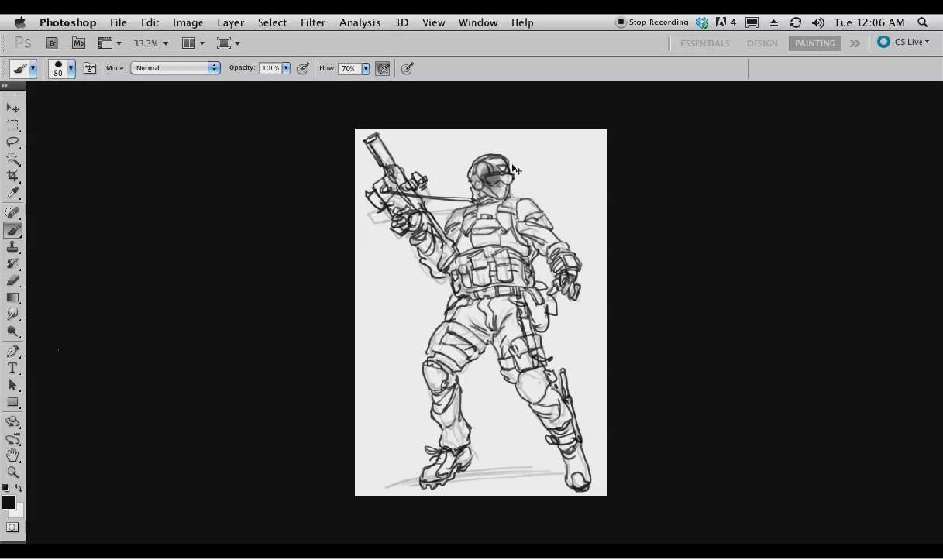Click the foreground color swatch
943x560 pixels.
click(x=9, y=503)
